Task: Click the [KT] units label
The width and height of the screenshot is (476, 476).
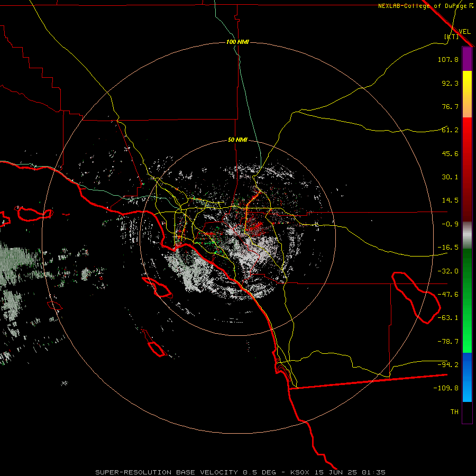Action: (x=452, y=36)
